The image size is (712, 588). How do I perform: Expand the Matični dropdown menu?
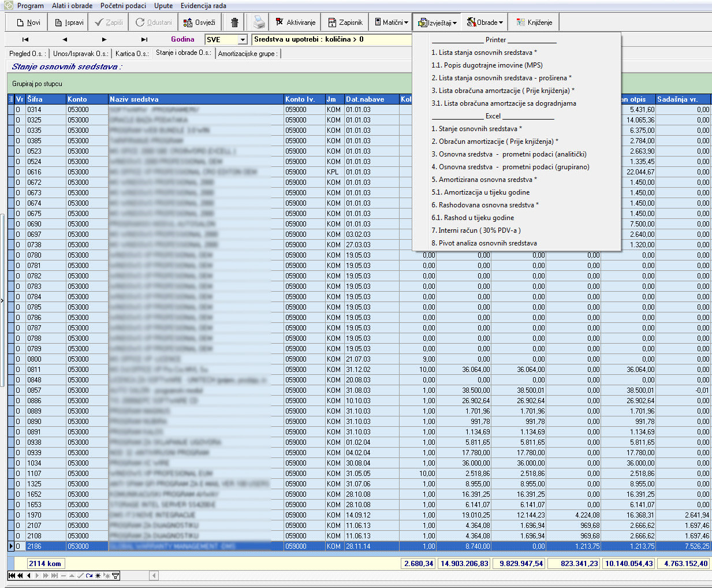[391, 23]
